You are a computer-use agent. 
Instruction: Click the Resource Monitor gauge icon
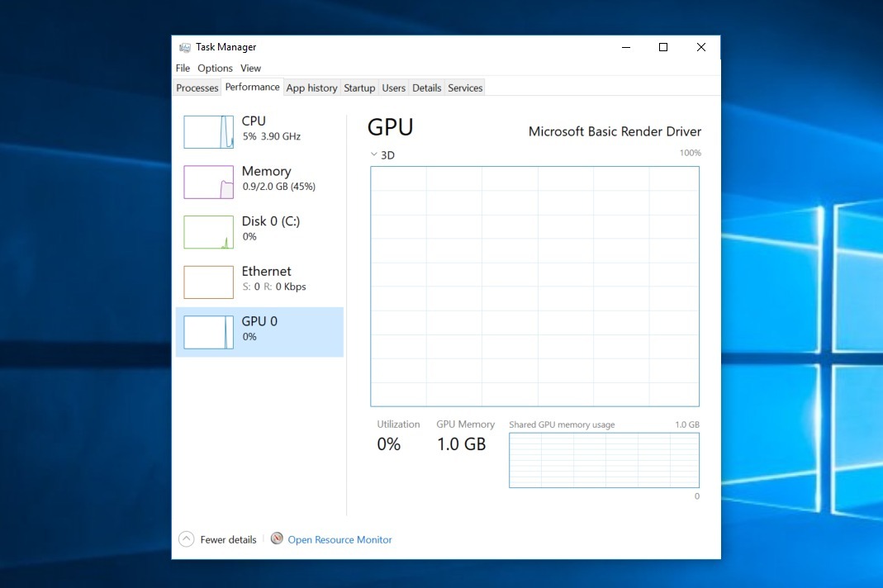pos(277,539)
